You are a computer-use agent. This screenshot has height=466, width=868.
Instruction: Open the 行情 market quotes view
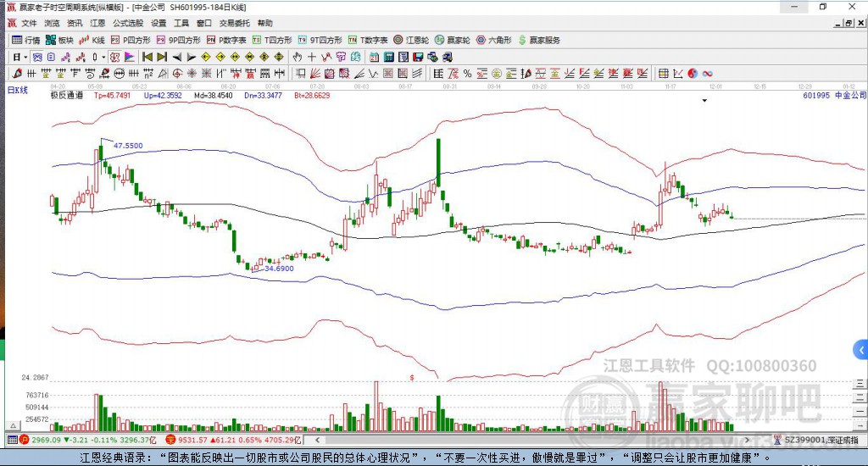(x=25, y=40)
